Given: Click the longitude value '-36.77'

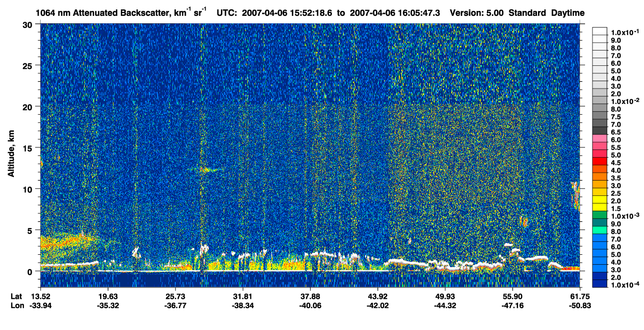Looking at the screenshot, I should click(x=175, y=305).
